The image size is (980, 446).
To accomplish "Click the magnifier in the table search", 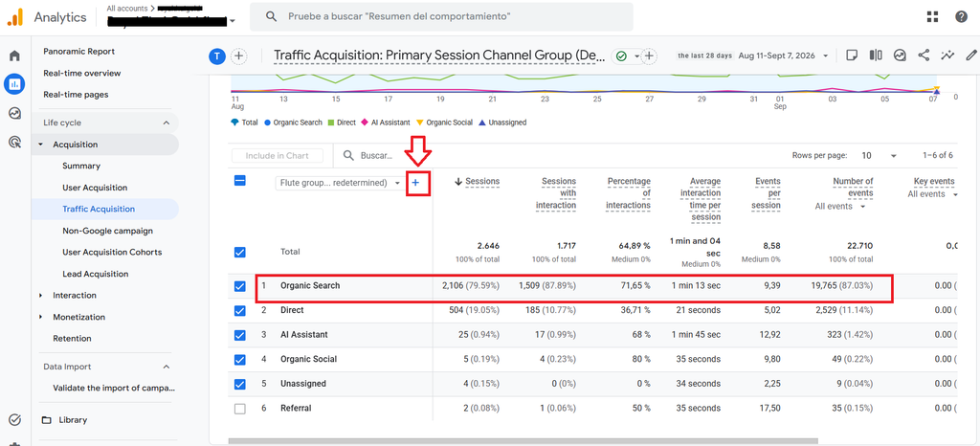I will point(348,156).
